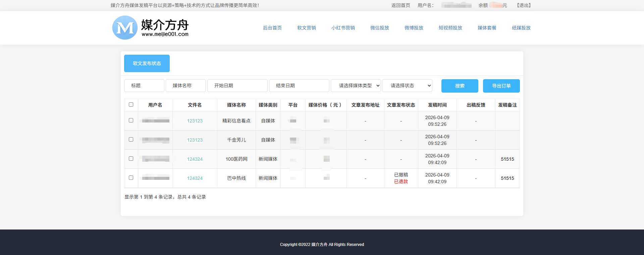644x255 pixels.
Task: Check the row for 精彩信息看点
Action: click(x=131, y=120)
